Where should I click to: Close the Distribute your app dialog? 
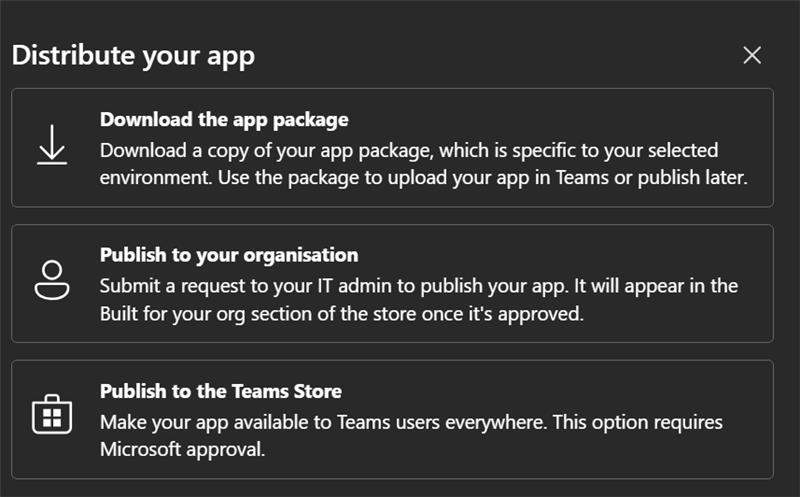click(752, 55)
